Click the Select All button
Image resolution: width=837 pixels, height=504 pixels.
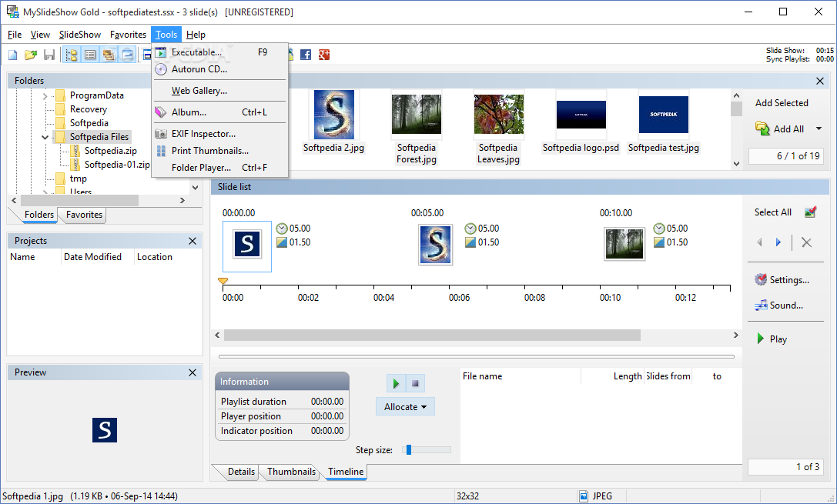click(772, 212)
